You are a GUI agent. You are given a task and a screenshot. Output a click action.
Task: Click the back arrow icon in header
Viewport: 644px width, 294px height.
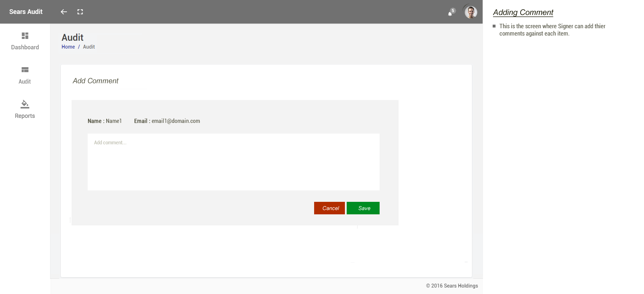(x=64, y=12)
